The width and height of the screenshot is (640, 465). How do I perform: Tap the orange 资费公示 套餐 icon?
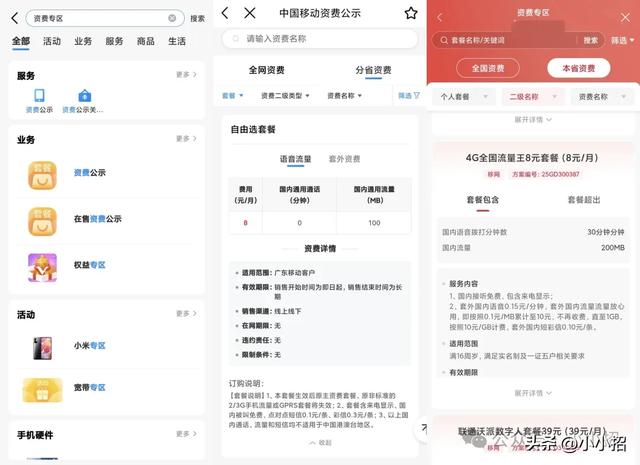(42, 173)
